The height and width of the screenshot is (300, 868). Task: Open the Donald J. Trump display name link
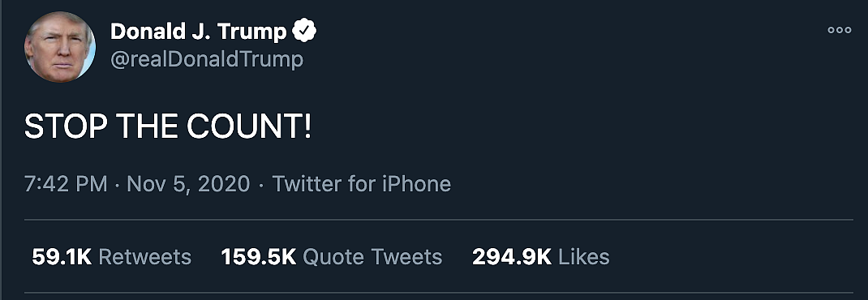[198, 32]
